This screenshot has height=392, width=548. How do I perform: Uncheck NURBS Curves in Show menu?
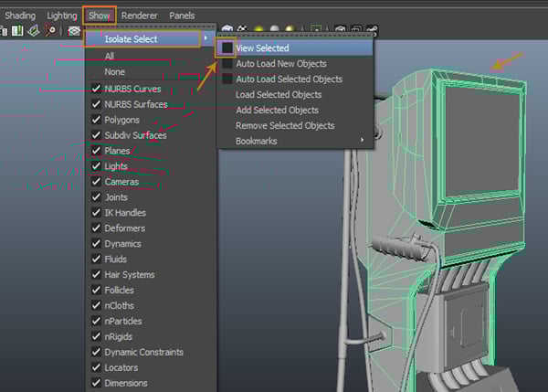(96, 89)
